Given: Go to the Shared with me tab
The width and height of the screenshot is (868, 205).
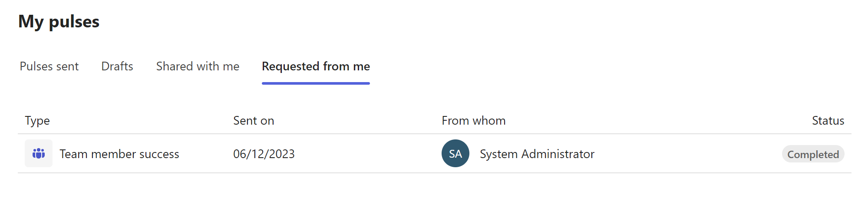Looking at the screenshot, I should pyautogui.click(x=198, y=66).
